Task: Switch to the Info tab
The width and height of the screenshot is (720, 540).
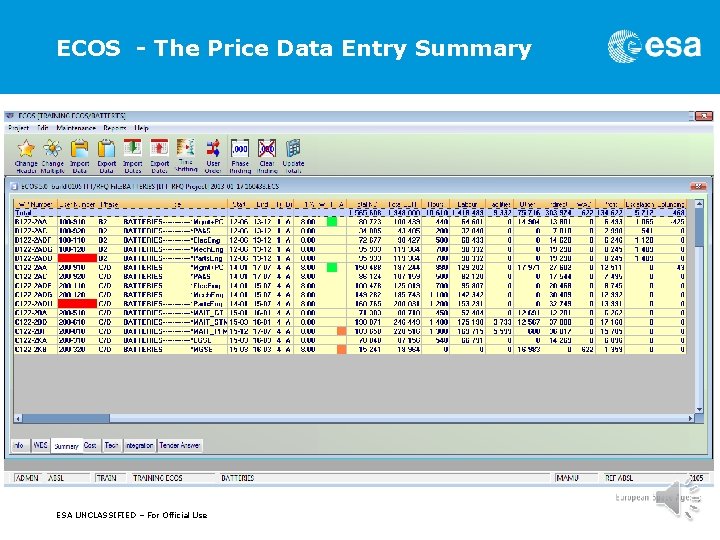Action: pos(19,445)
